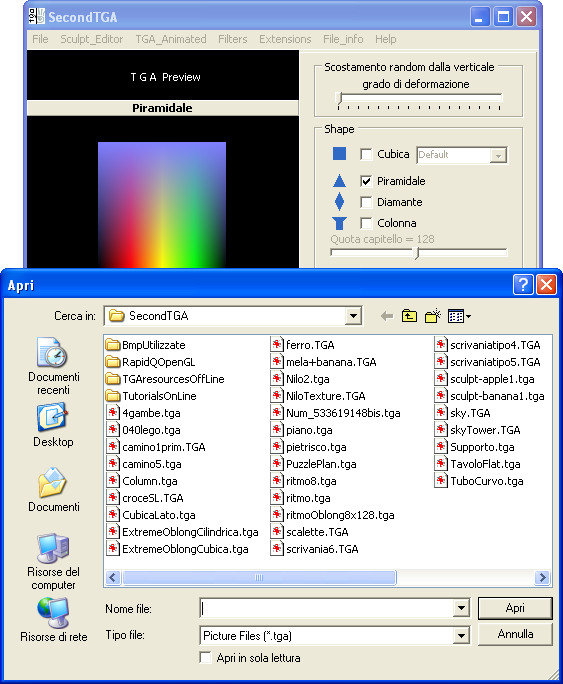Create a new folder with the toolbar icon
The height and width of the screenshot is (684, 563).
pos(433,316)
